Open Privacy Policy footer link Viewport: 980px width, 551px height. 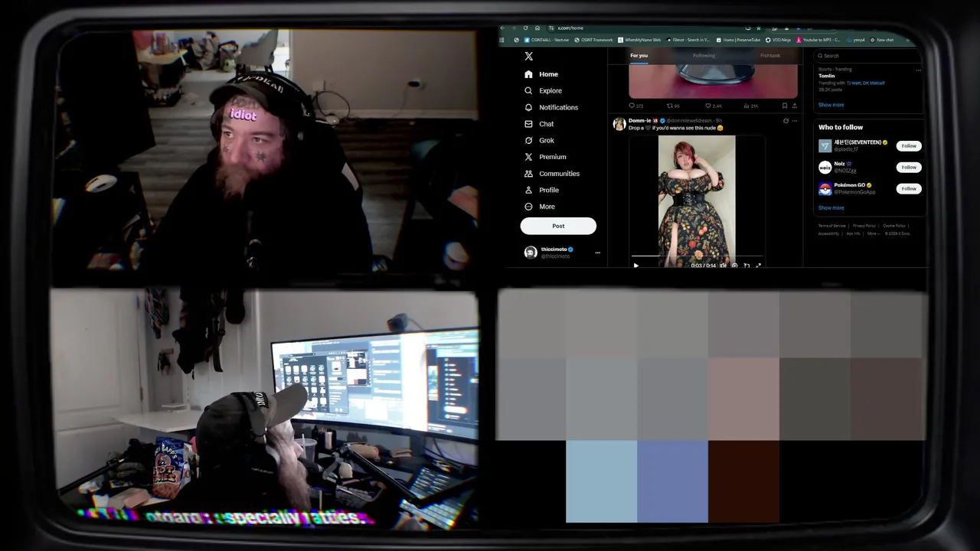864,226
